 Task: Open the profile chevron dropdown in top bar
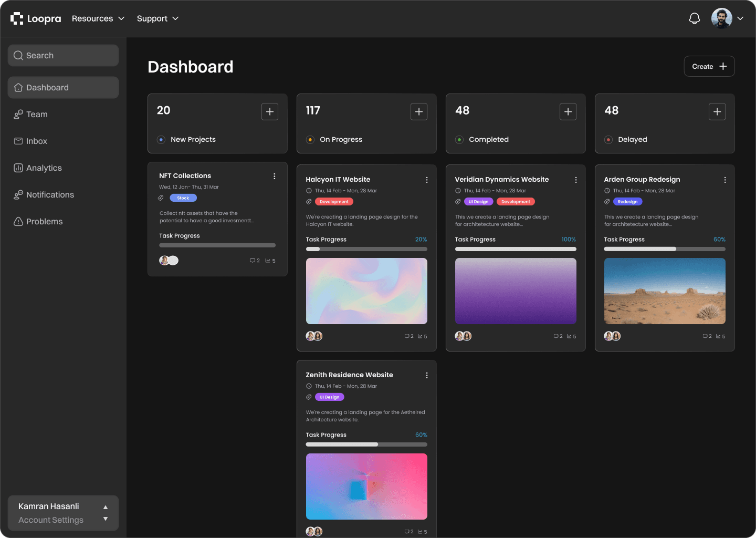(741, 18)
